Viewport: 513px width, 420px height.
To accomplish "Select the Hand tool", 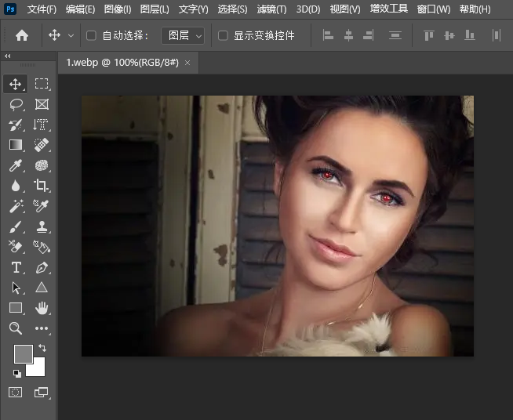I will point(42,308).
